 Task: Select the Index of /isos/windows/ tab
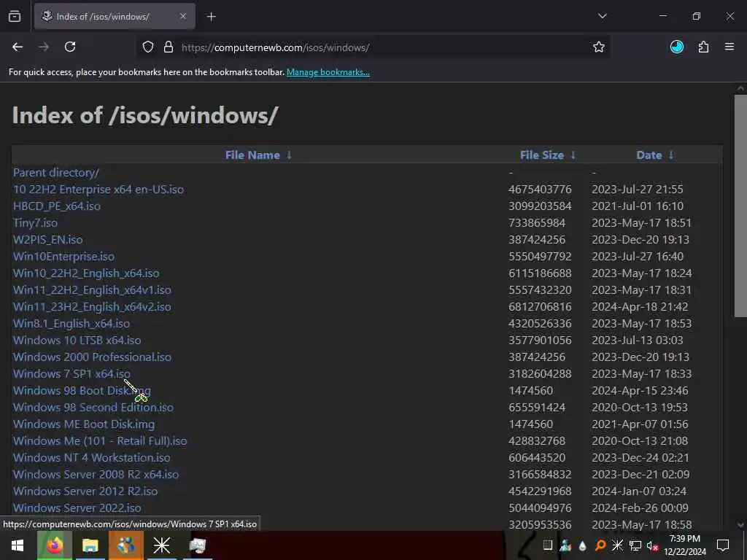pyautogui.click(x=115, y=16)
